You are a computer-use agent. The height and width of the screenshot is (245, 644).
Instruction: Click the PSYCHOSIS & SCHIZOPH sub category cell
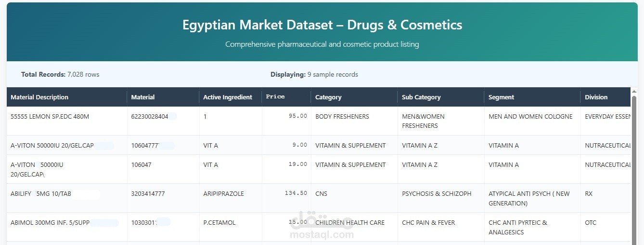click(437, 193)
